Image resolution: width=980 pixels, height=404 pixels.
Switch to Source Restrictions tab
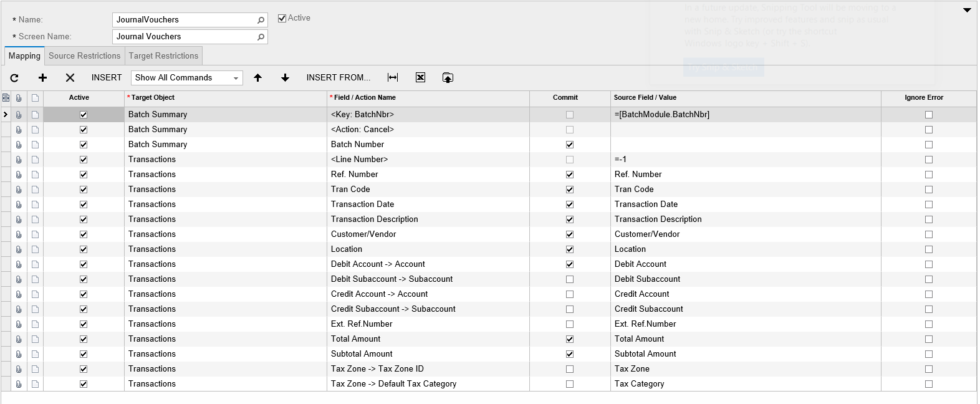(x=84, y=56)
